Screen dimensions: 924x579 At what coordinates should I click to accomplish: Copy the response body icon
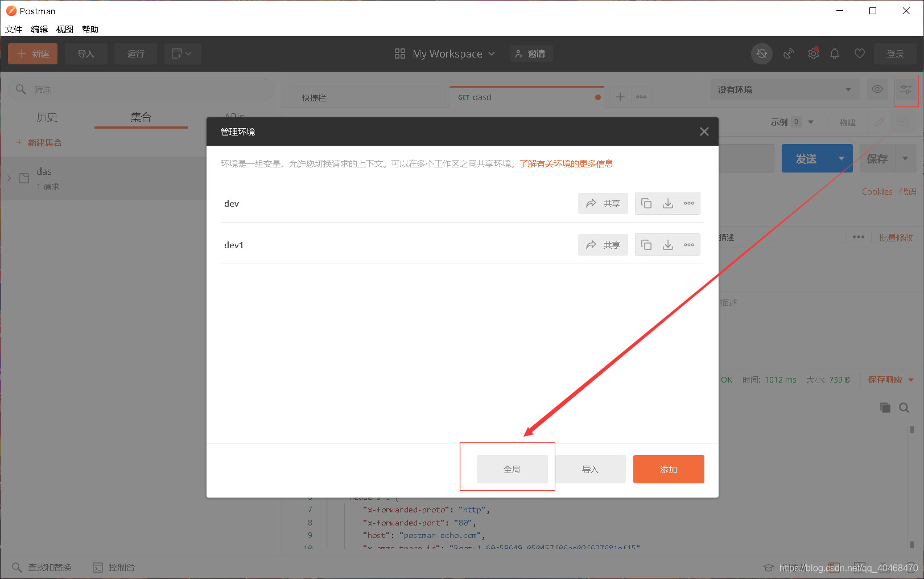pos(885,408)
